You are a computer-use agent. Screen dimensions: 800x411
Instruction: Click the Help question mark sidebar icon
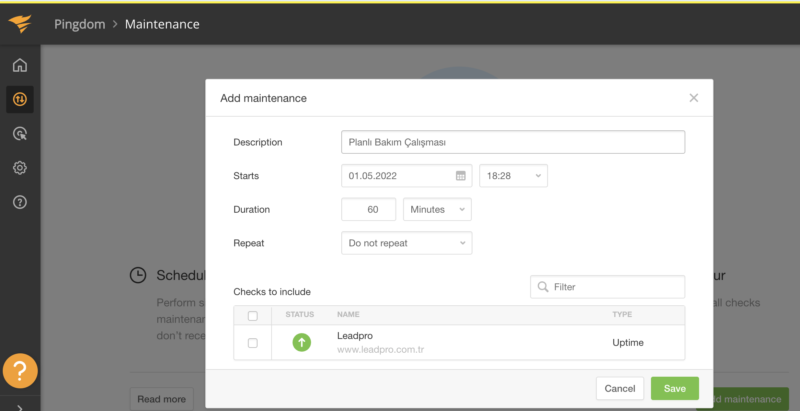tap(20, 202)
